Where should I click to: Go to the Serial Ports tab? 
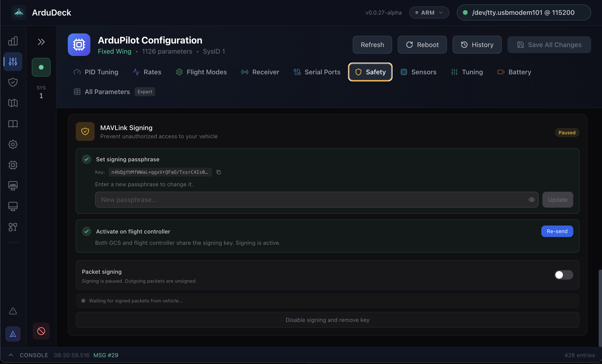tap(317, 72)
